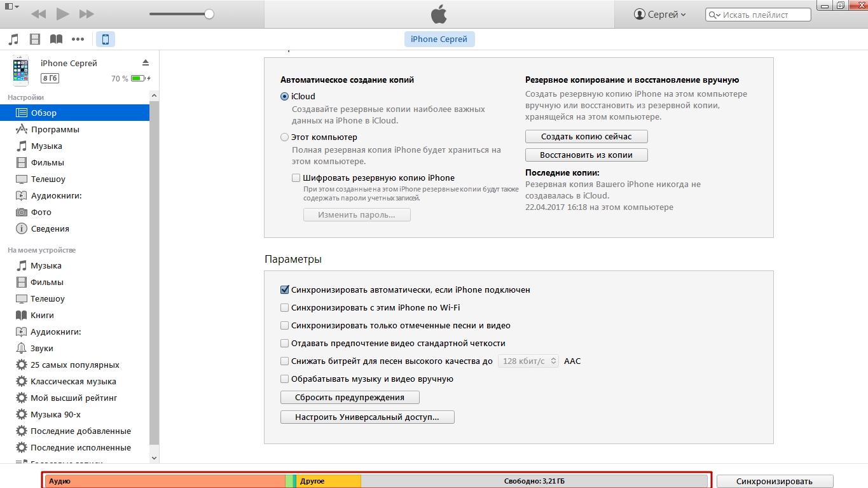Enable Синхронизировать с этим iPhone по Wi-Fi
The height and width of the screenshot is (488, 868).
pos(284,307)
